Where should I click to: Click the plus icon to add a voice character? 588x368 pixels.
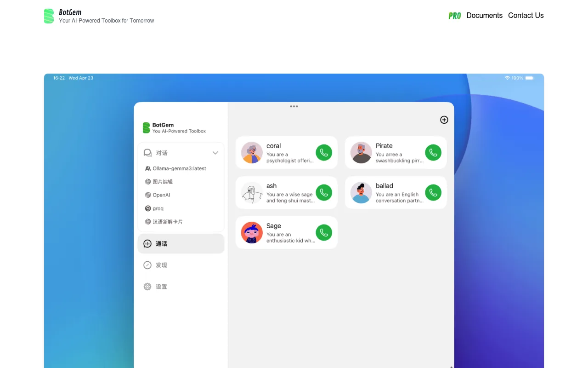click(x=444, y=120)
